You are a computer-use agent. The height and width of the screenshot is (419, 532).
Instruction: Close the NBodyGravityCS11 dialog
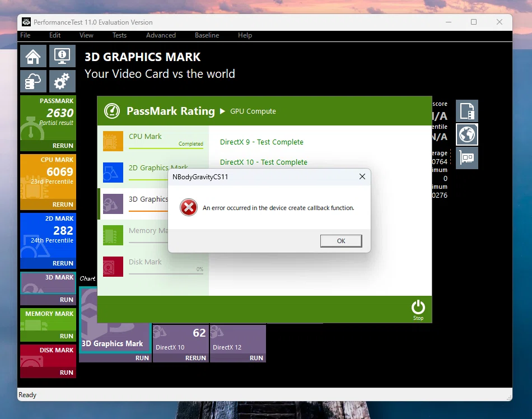[x=362, y=177]
